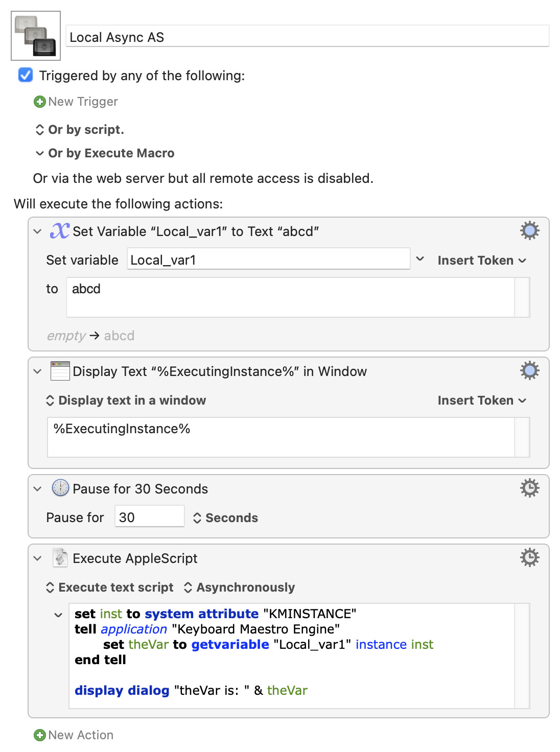Screen dimensions: 560x752
Task: Change the Asynchronously execution mode popup
Action: click(239, 587)
